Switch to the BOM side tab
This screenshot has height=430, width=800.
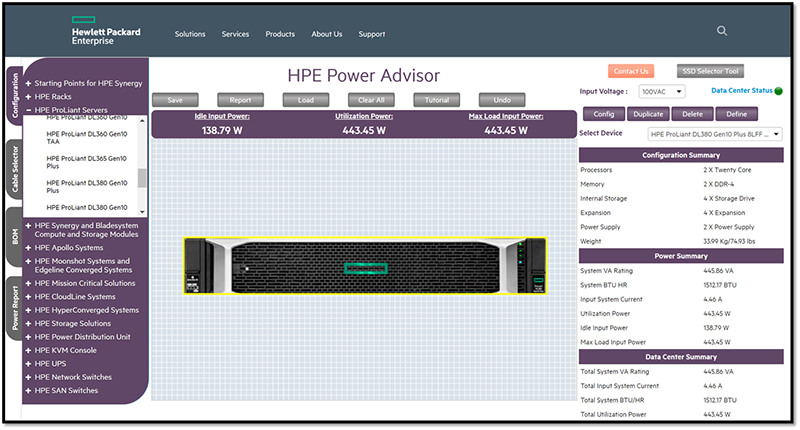(x=15, y=237)
